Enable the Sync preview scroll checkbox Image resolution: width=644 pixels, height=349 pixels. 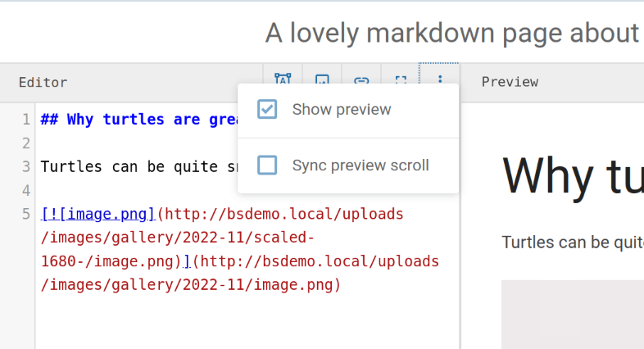coord(267,165)
